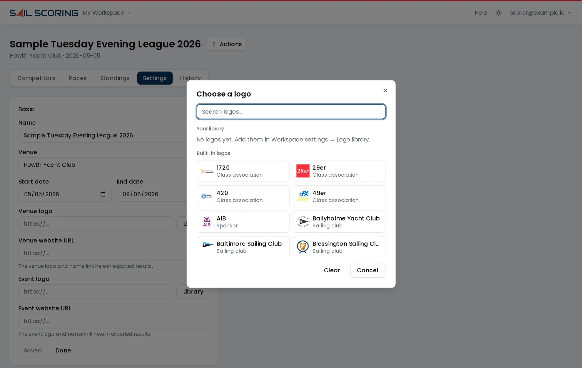588x368 pixels.
Task: Click the Blessington Sailing Club crest image
Action: coord(303,247)
